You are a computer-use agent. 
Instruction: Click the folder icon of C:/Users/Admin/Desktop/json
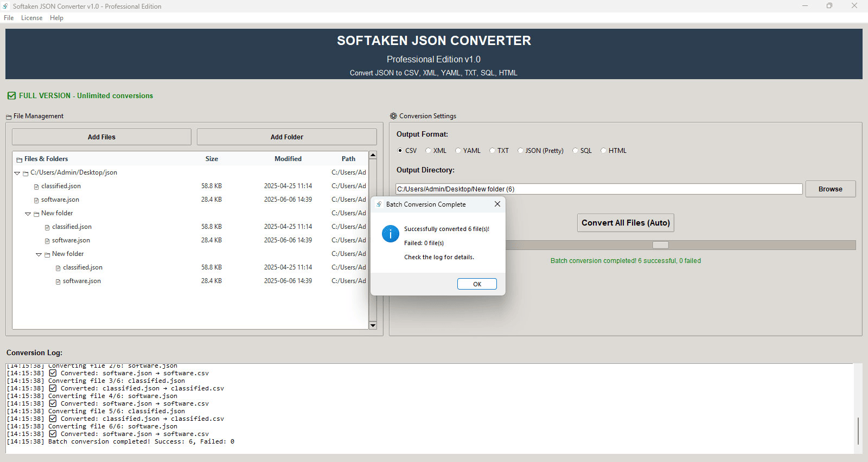[25, 173]
